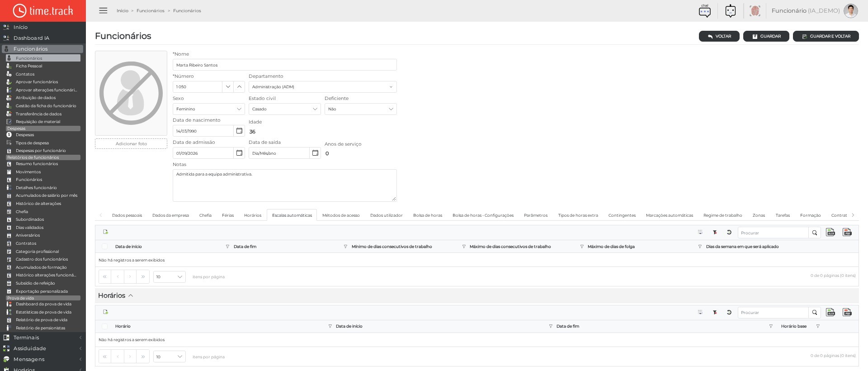The image size is (868, 371).
Task: Click the Nome input field
Action: (x=285, y=65)
